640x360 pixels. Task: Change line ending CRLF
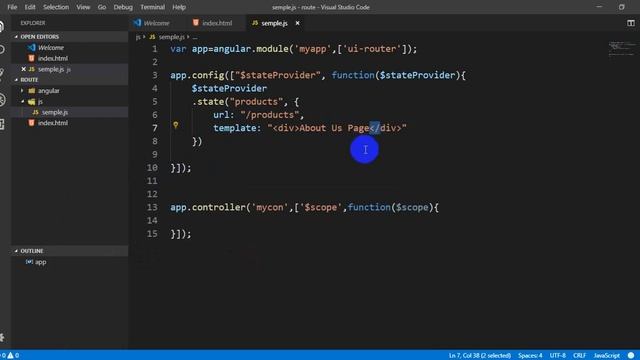pos(579,356)
